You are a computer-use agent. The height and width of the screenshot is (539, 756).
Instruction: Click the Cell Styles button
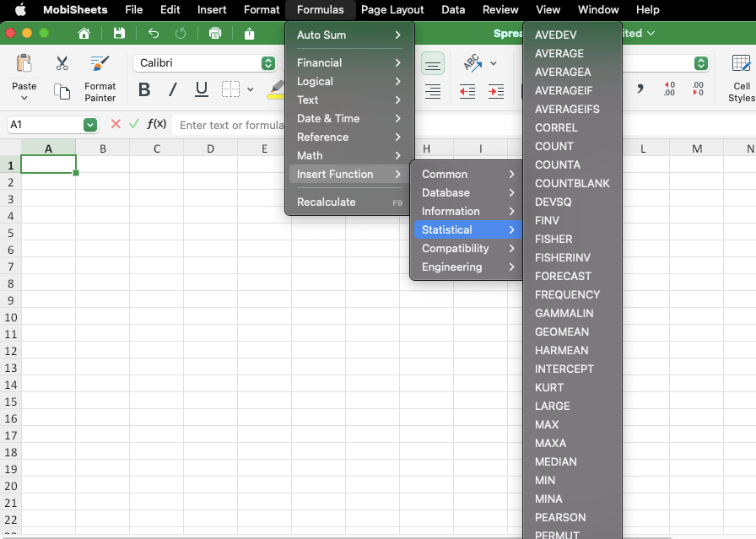coord(741,78)
